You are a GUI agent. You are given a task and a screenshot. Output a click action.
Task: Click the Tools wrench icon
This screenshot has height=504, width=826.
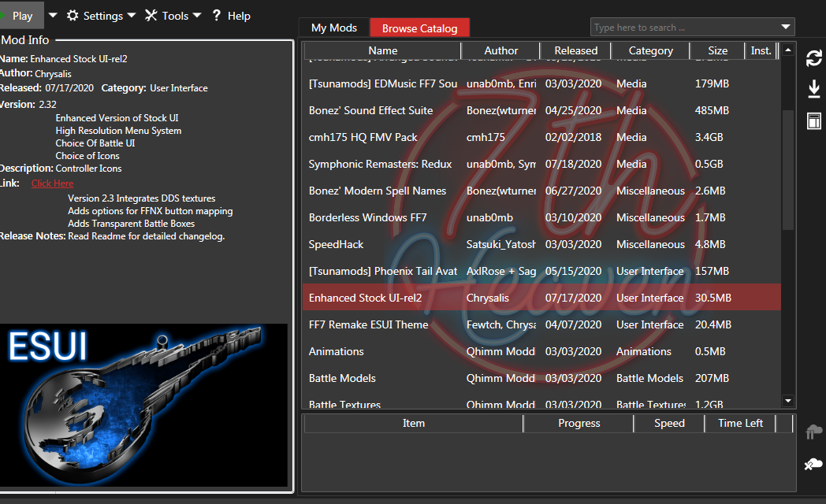click(x=151, y=15)
